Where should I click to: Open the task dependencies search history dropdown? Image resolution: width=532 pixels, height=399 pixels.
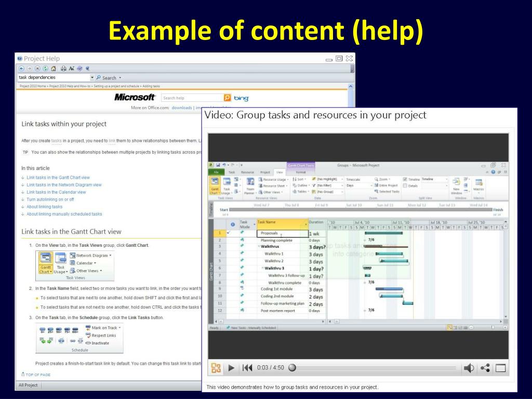click(x=92, y=77)
